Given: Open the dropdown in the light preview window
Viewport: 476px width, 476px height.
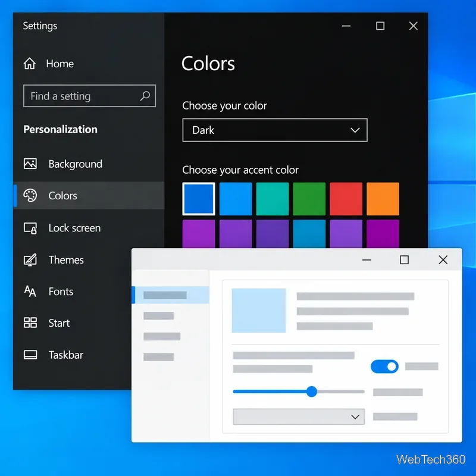Looking at the screenshot, I should click(299, 416).
